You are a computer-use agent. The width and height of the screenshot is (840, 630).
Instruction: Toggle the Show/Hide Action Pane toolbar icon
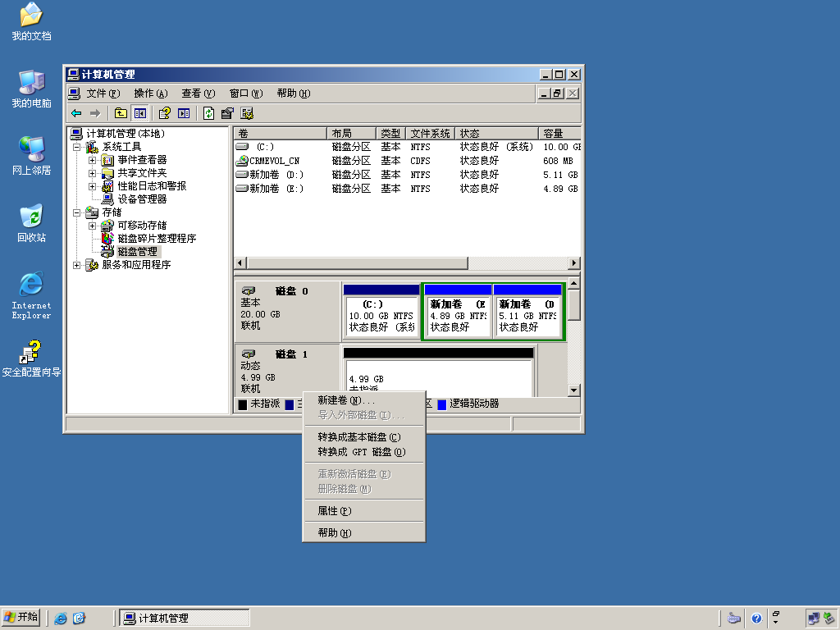tap(184, 113)
